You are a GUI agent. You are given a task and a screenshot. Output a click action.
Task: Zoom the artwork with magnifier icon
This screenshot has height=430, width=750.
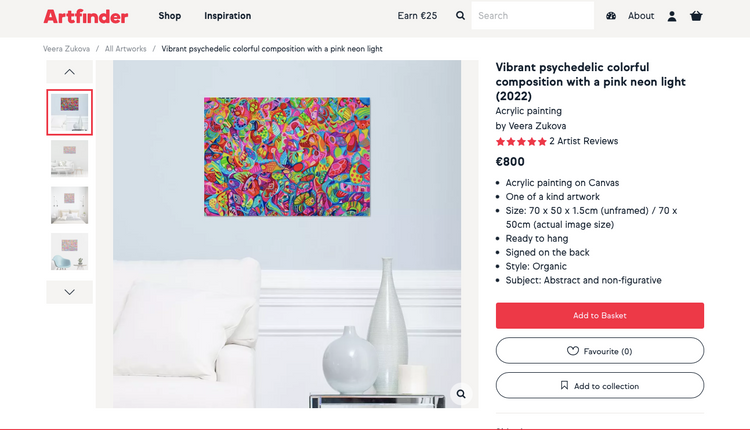[x=461, y=394]
